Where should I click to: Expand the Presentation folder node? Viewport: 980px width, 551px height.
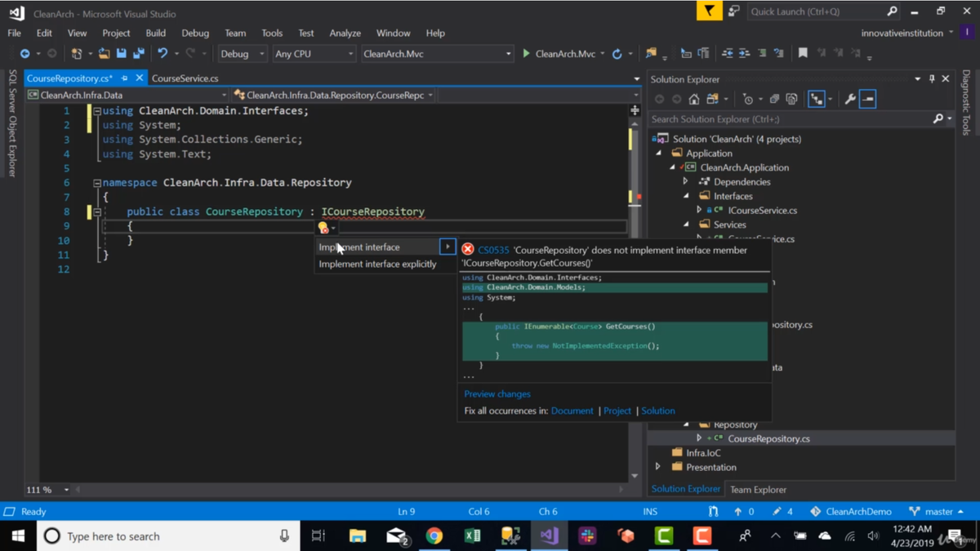pos(659,467)
